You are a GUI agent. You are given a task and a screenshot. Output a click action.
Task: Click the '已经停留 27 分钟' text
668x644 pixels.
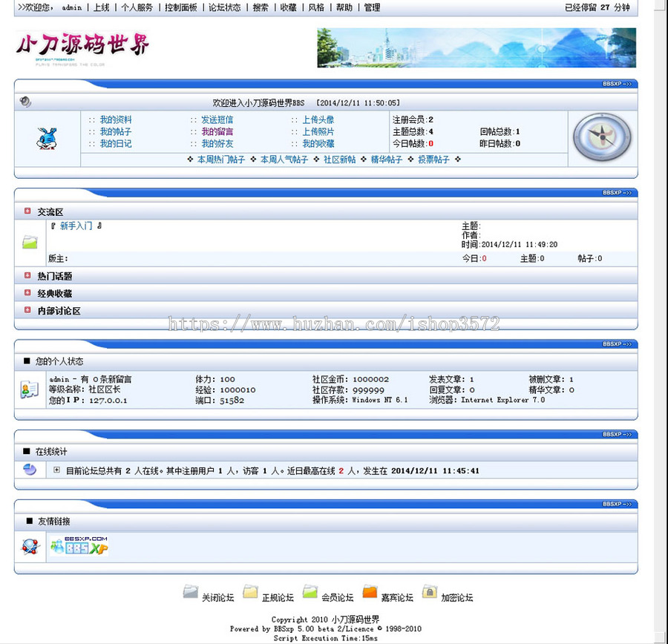[597, 7]
